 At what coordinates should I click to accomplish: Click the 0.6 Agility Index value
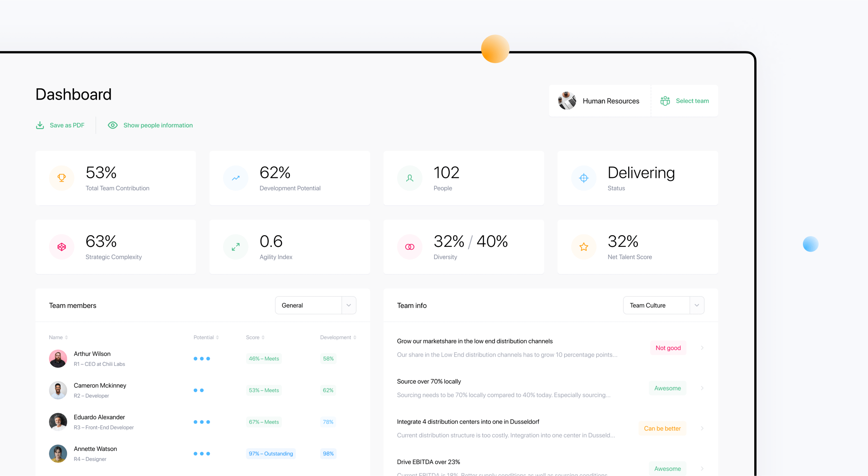[271, 242]
